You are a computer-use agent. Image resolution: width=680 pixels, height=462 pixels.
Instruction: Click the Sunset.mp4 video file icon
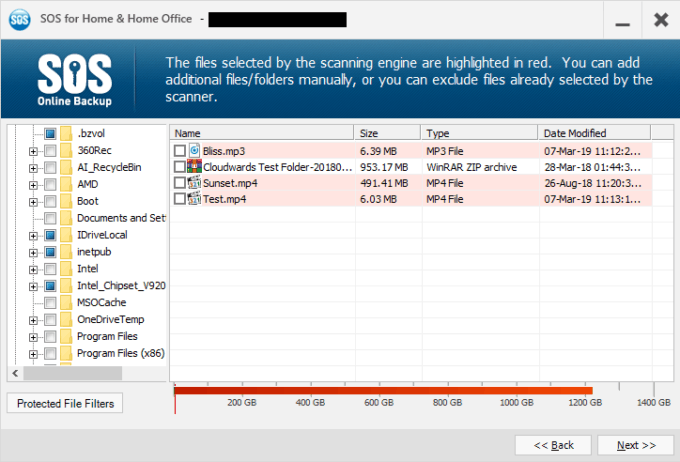coord(194,183)
